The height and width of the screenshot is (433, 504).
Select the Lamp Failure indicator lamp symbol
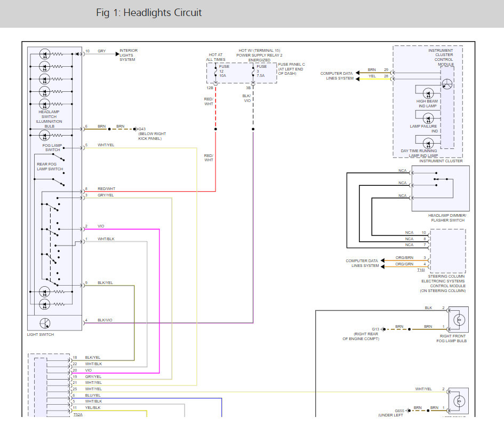pyautogui.click(x=428, y=119)
